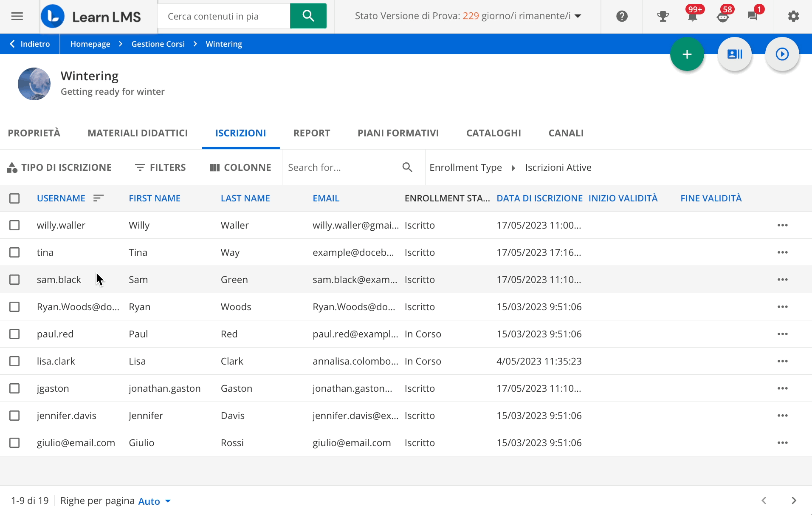
Task: Open the settings gear icon
Action: (793, 17)
